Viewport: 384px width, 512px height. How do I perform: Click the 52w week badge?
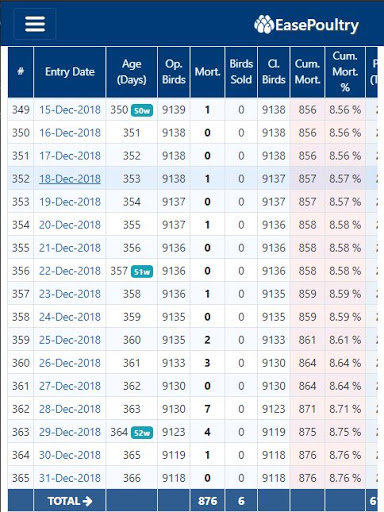coord(142,433)
